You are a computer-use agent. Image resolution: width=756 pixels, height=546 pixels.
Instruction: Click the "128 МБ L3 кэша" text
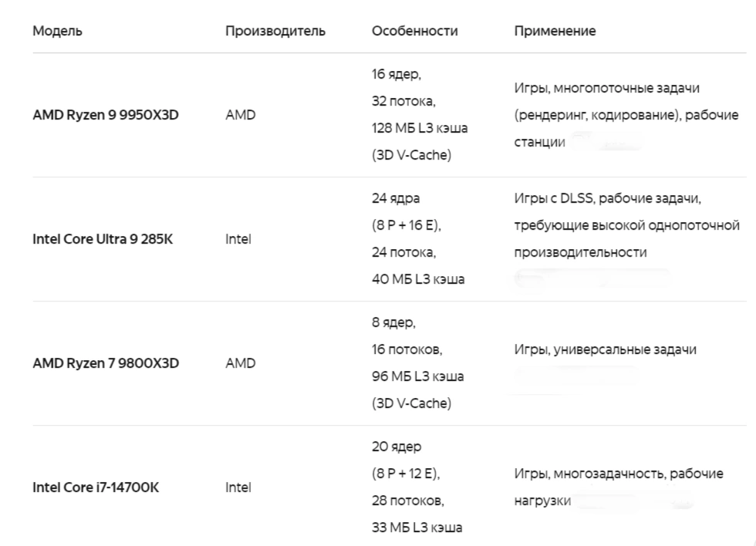[x=419, y=128]
